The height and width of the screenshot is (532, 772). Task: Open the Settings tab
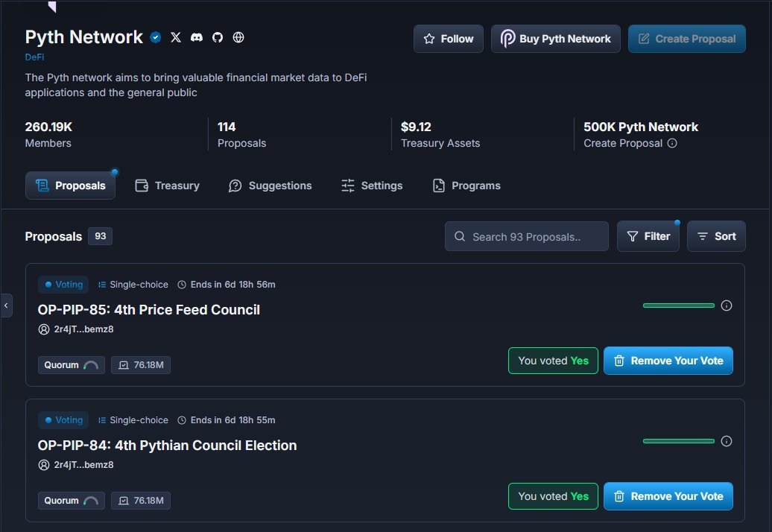click(x=373, y=186)
